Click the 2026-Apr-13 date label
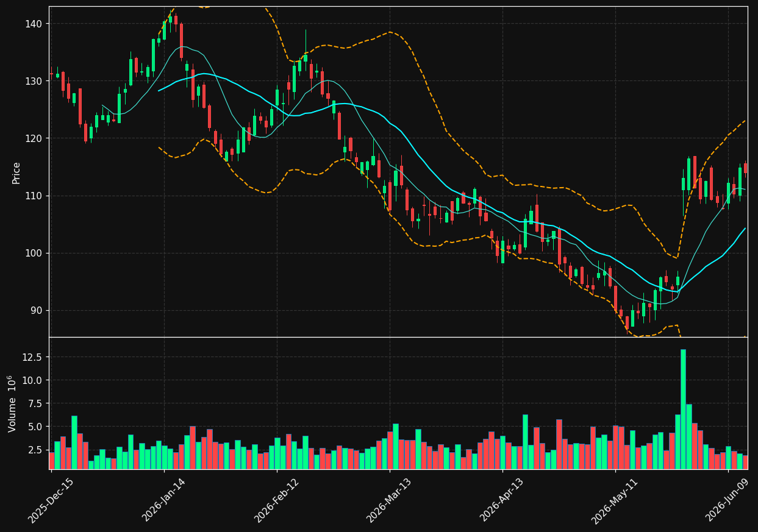This screenshot has height=532, width=758. pyautogui.click(x=502, y=500)
